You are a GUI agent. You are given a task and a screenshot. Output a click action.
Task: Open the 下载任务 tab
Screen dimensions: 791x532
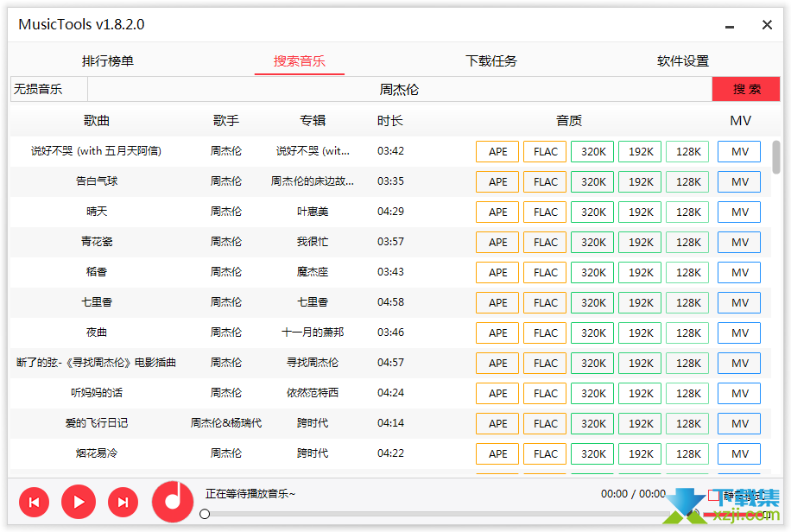coord(490,61)
